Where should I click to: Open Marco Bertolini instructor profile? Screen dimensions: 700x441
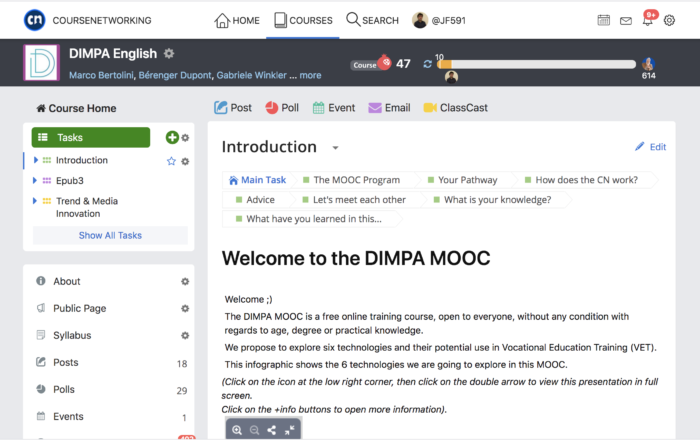pos(101,75)
